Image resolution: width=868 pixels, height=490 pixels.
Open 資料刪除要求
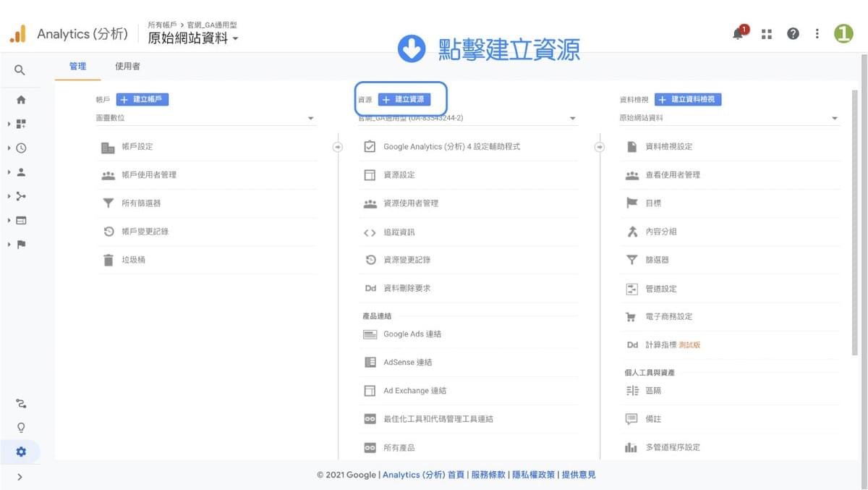tap(469, 288)
